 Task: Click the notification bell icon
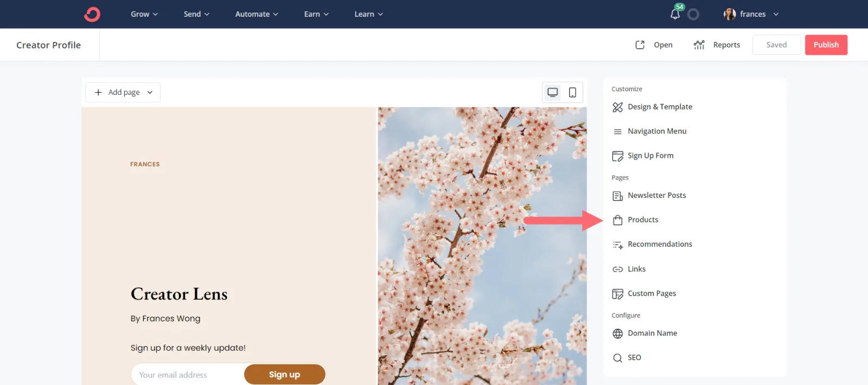click(x=675, y=14)
